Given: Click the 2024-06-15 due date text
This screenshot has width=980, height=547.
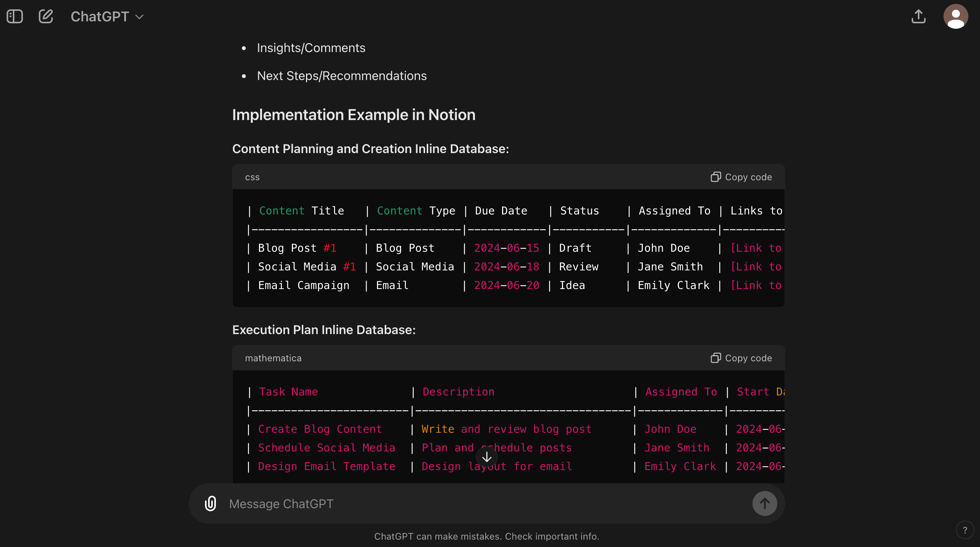Looking at the screenshot, I should coord(506,248).
